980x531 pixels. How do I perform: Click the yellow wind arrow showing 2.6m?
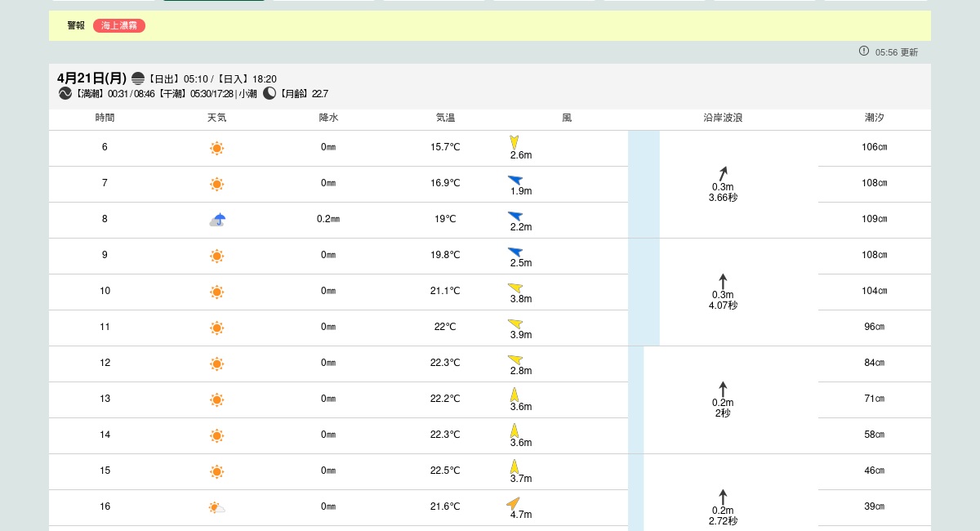pos(514,142)
